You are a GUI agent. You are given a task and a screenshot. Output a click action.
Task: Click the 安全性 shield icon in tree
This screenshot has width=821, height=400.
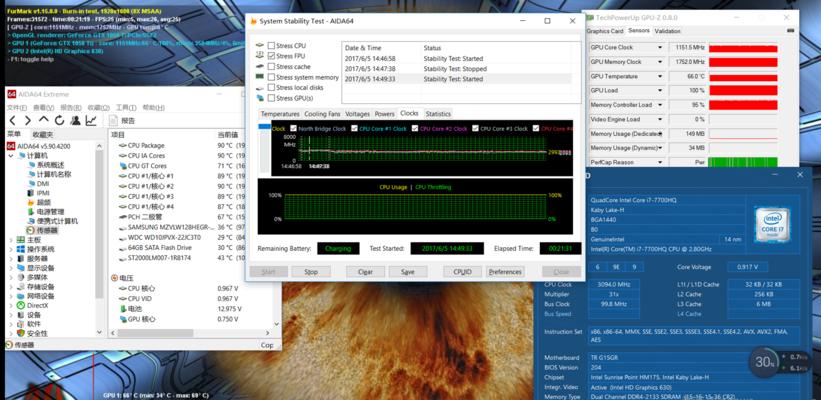point(21,333)
